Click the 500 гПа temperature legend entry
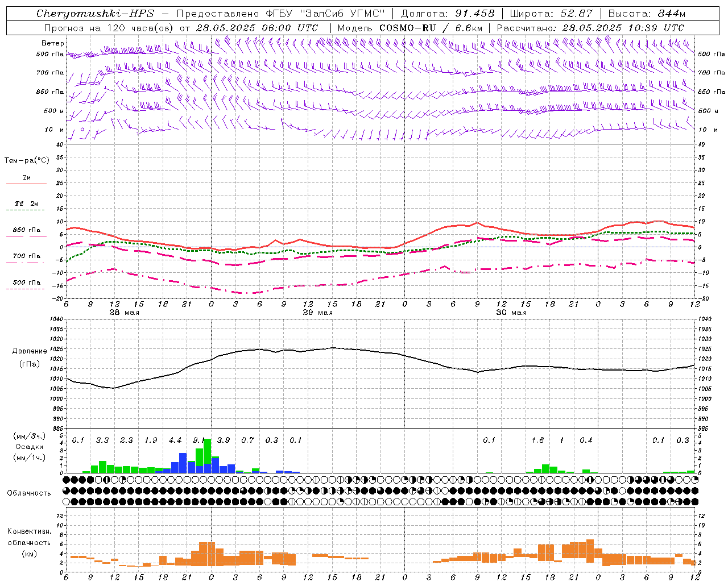 [x=27, y=282]
